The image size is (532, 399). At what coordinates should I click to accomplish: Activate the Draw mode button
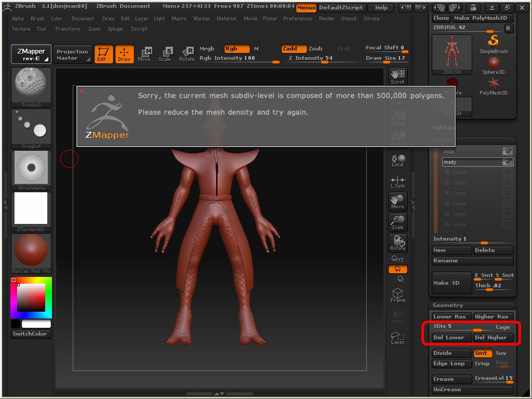tap(124, 54)
